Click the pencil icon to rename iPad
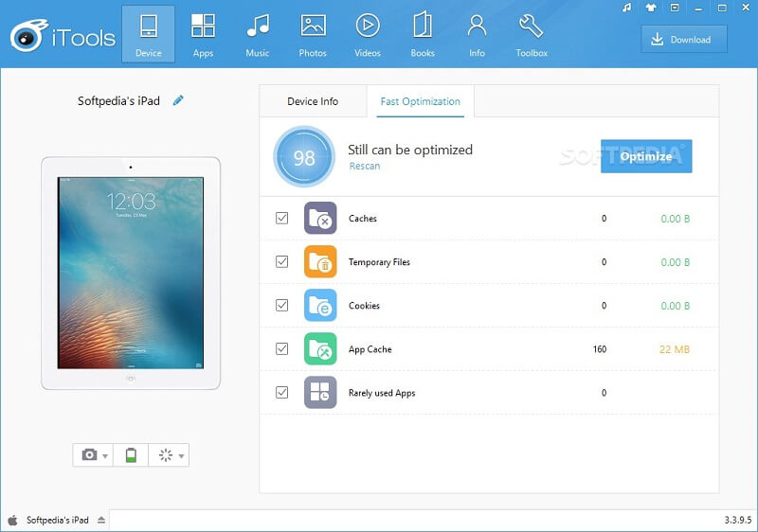 (178, 100)
